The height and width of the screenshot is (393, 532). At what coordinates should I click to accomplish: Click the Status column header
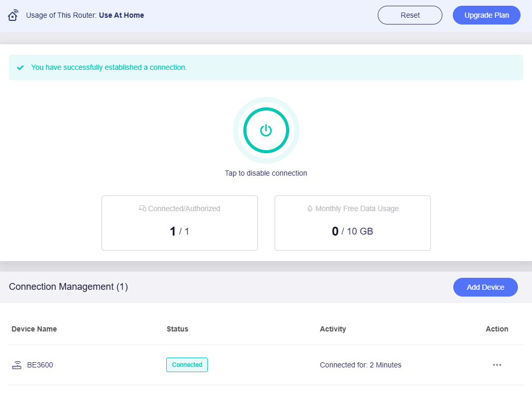click(x=177, y=329)
